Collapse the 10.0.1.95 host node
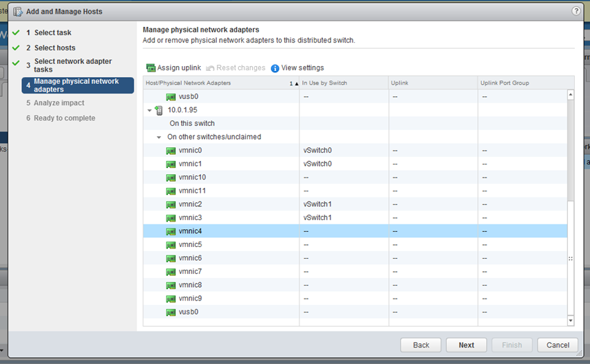 [x=149, y=111]
